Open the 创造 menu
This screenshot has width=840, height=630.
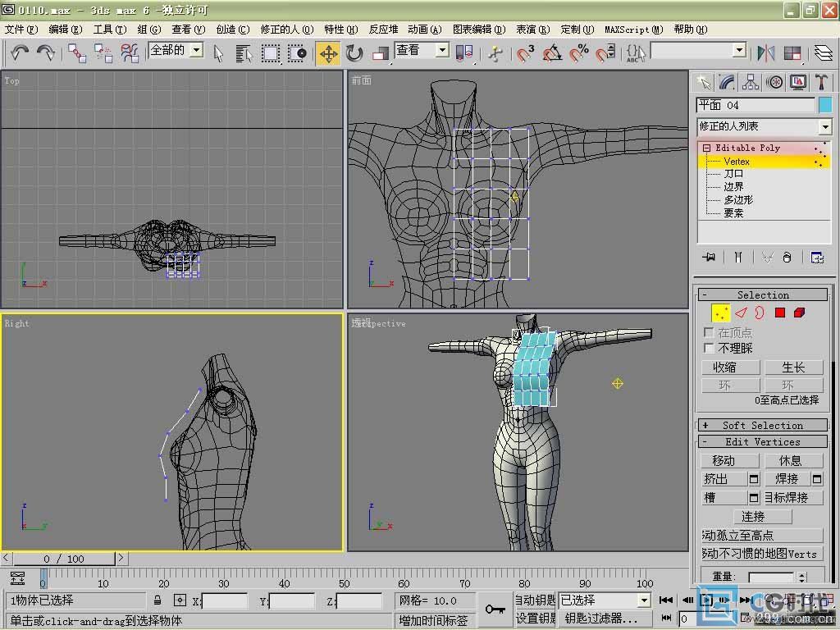[232, 30]
